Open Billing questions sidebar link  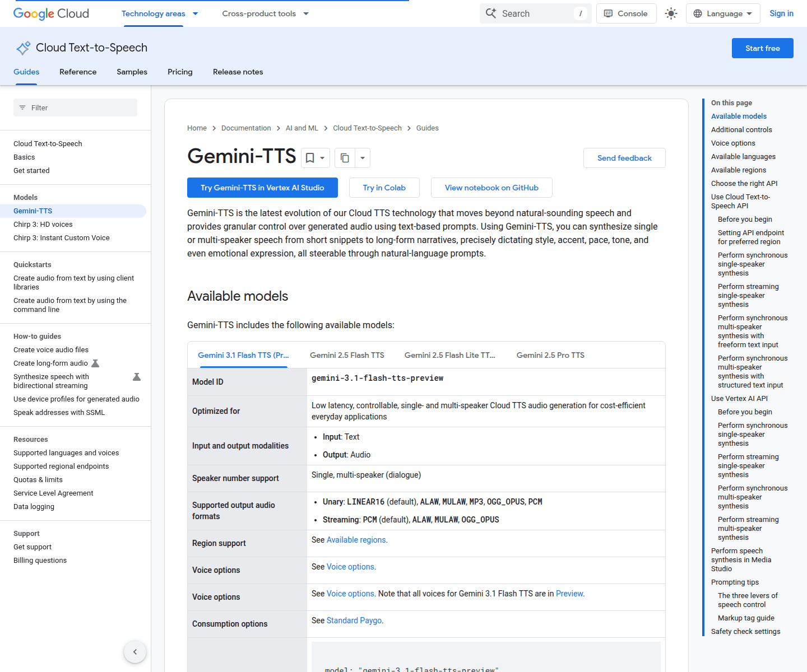tap(40, 561)
